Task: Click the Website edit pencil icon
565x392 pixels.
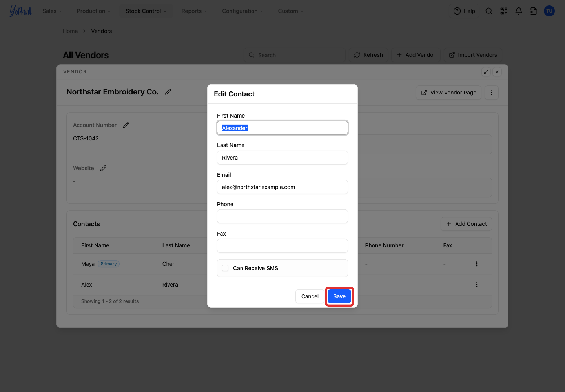Action: click(103, 168)
